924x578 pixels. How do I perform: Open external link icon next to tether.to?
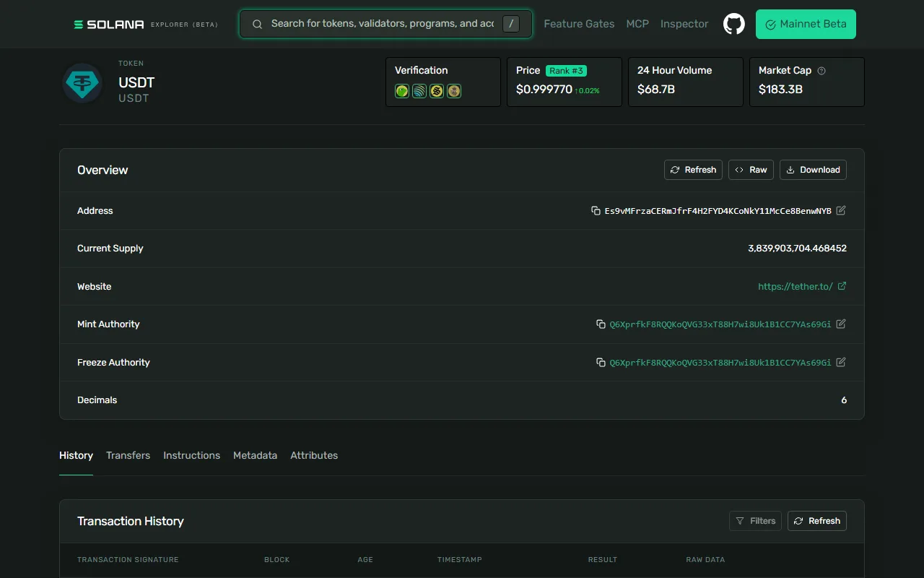[842, 286]
